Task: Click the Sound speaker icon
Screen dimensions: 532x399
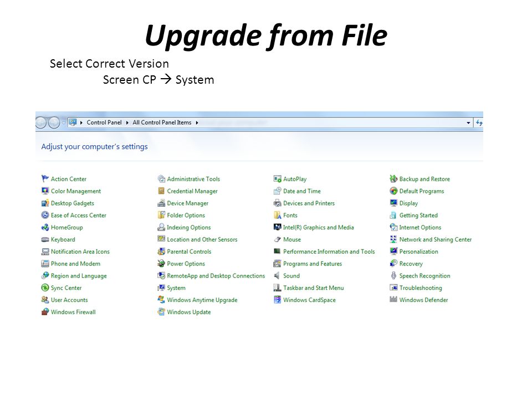Action: tap(277, 275)
